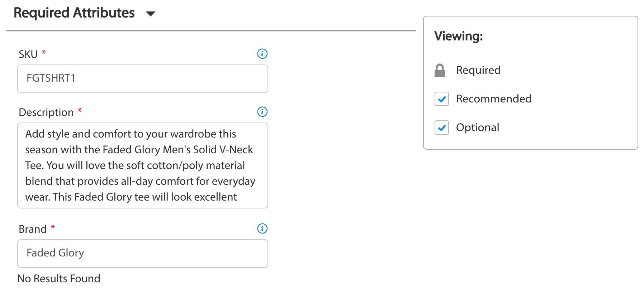Open the SKU info tooltip icon
644x298 pixels.
click(262, 54)
